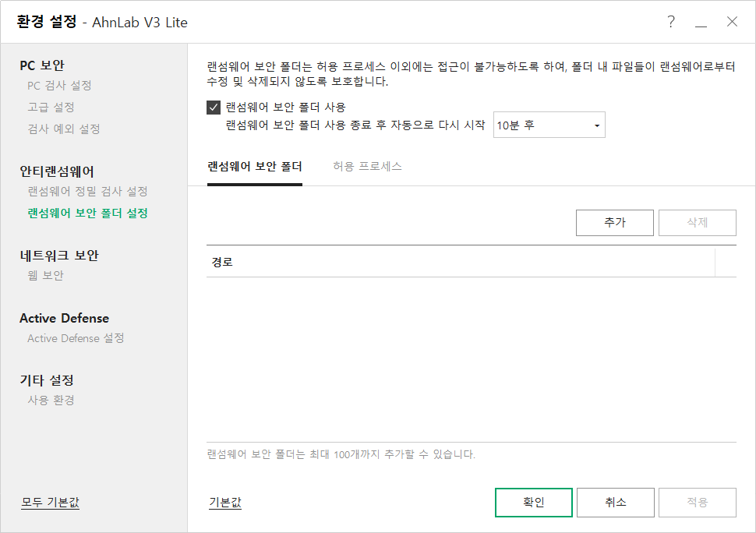756x533 pixels.
Task: Click the 추가 button to add folder
Action: (615, 223)
